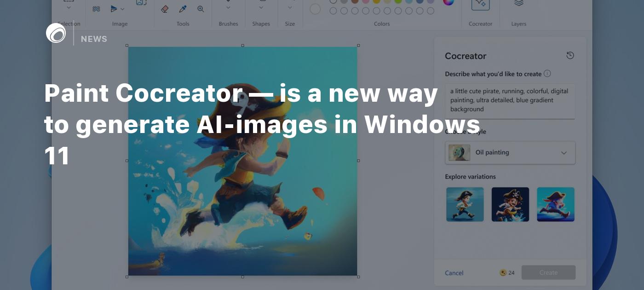The width and height of the screenshot is (644, 290).
Task: Expand the Shapes dropdown
Action: (261, 7)
